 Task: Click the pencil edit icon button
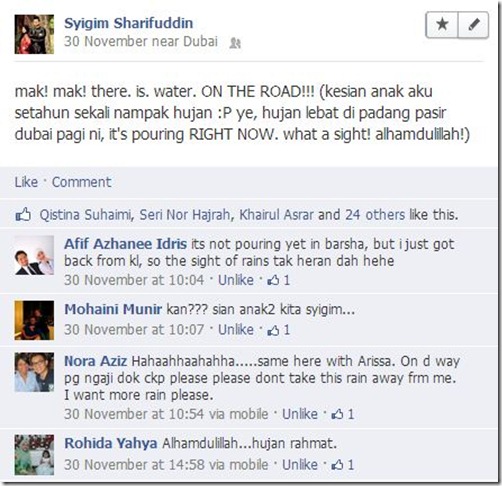[474, 25]
